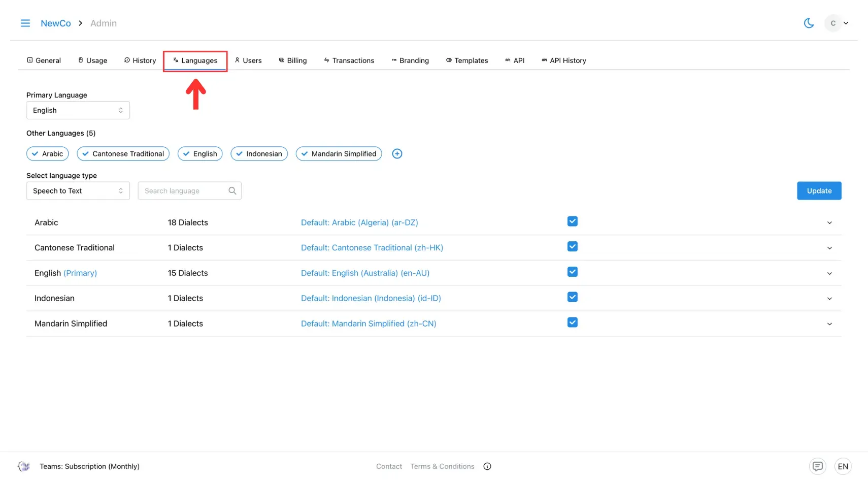The width and height of the screenshot is (868, 480).
Task: Click the app logo in footer
Action: click(x=24, y=466)
